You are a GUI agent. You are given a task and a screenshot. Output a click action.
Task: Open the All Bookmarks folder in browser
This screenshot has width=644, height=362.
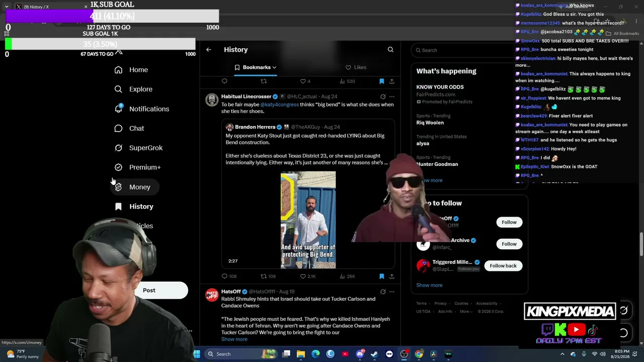(x=623, y=34)
